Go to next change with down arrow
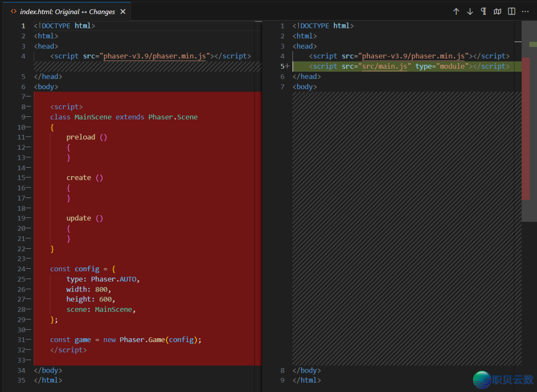 point(470,11)
